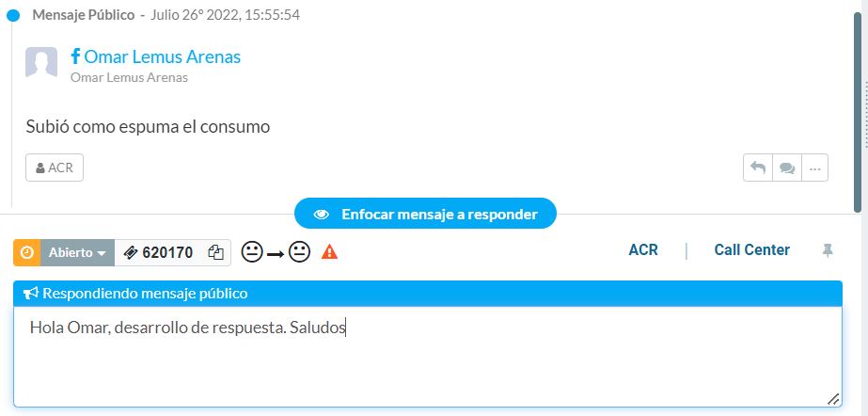Click the orange clock status icon
This screenshot has width=868, height=416.
point(27,252)
